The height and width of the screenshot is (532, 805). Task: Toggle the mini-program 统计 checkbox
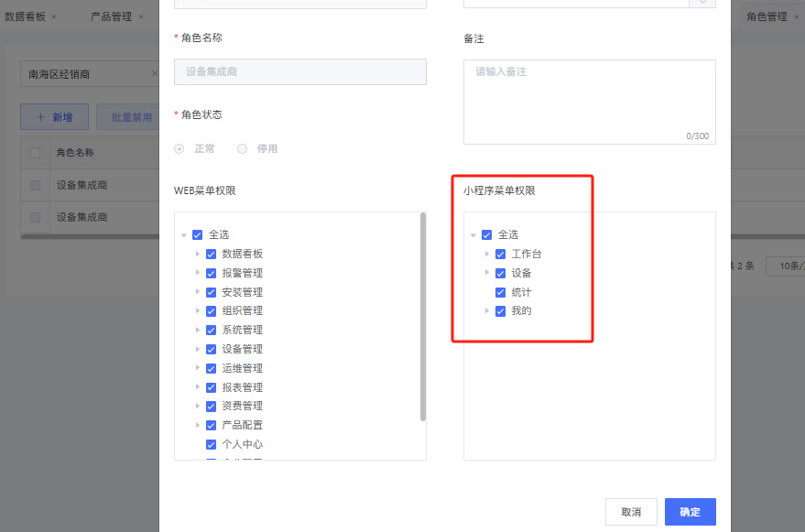[500, 293]
